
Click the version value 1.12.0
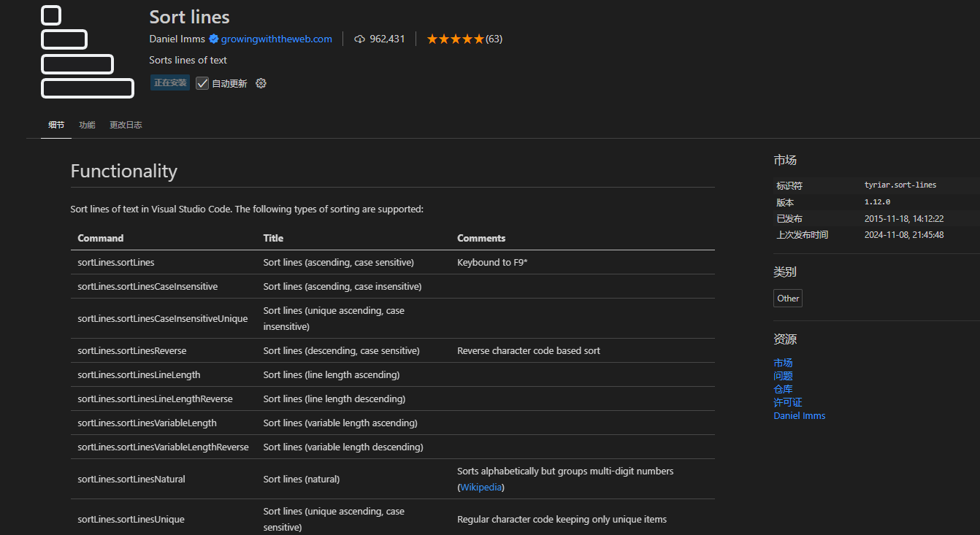click(x=877, y=202)
